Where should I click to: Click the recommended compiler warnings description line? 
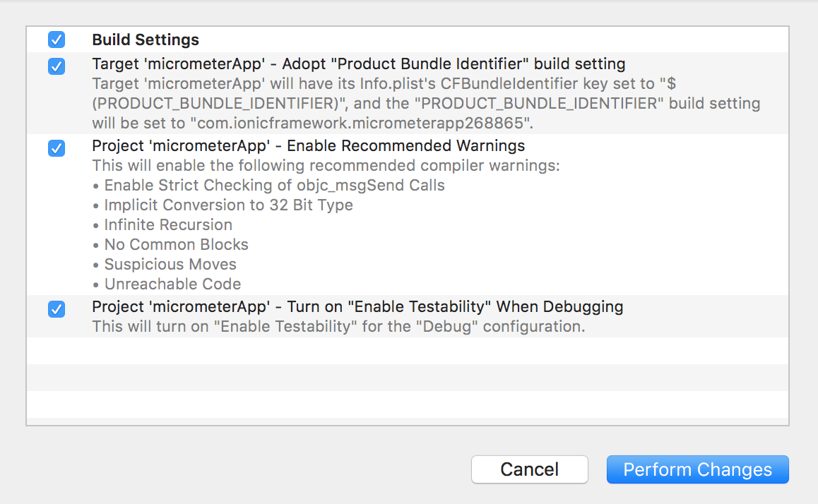tap(326, 166)
